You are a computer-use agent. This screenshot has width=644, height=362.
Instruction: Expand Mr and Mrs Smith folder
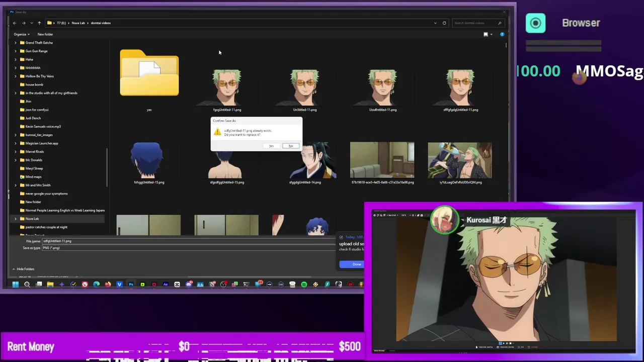[x=15, y=185]
